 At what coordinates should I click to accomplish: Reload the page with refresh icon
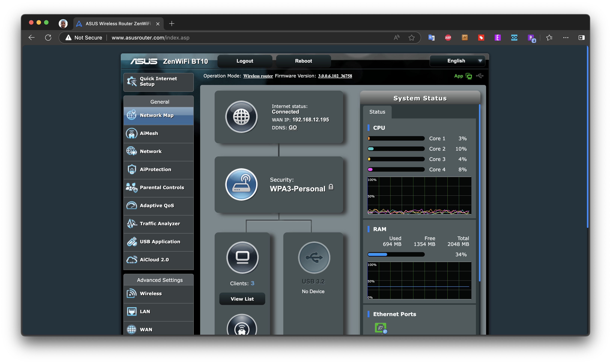[48, 38]
